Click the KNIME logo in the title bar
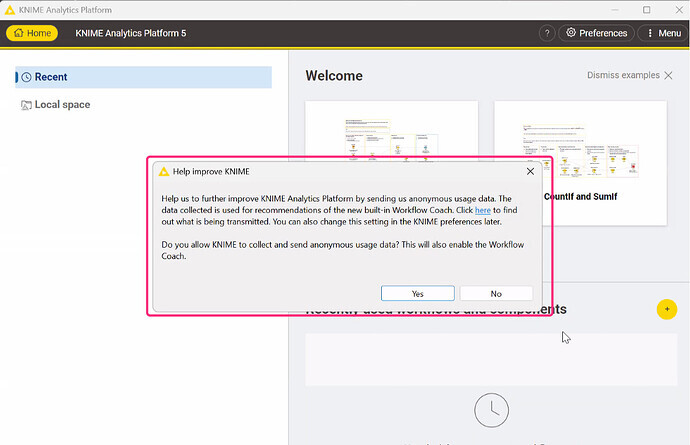This screenshot has width=690, height=445. click(11, 9)
